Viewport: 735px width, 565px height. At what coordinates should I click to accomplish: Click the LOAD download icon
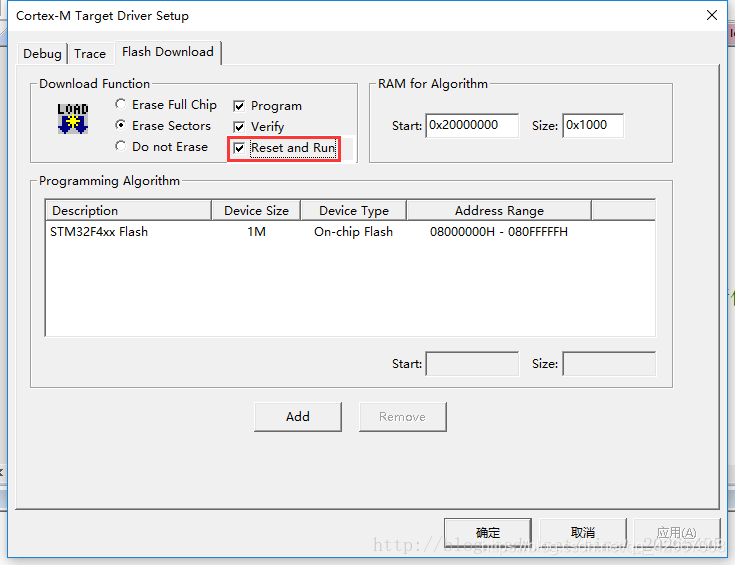click(73, 119)
